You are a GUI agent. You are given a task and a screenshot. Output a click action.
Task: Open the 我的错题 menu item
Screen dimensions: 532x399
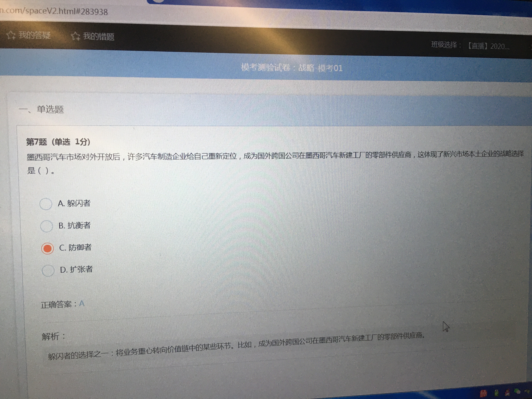tap(99, 37)
